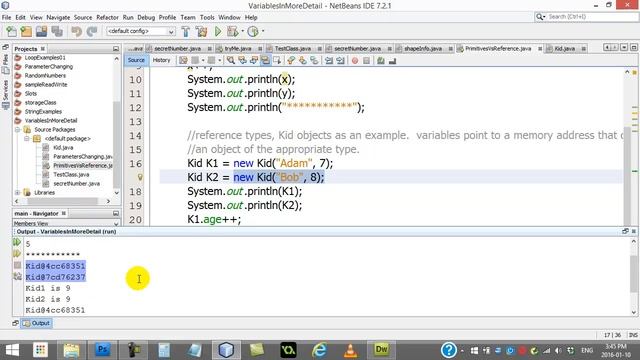Screen dimensions: 640x360
Task: Open Members View dropdown in Navigator
Action: click(x=116, y=224)
